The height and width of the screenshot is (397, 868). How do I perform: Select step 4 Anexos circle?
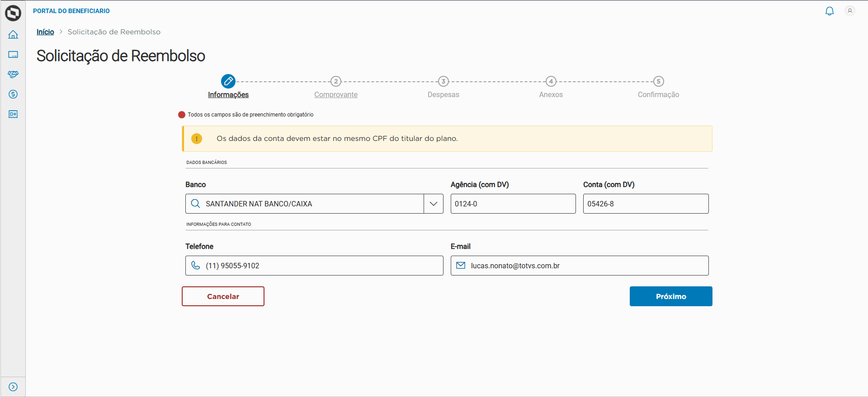pyautogui.click(x=551, y=81)
